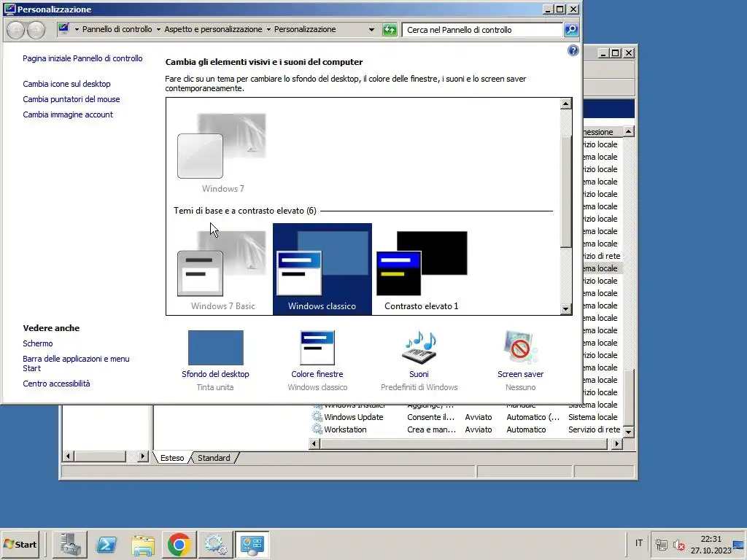
Task: Open Schermo link under Vedere anche
Action: [38, 343]
